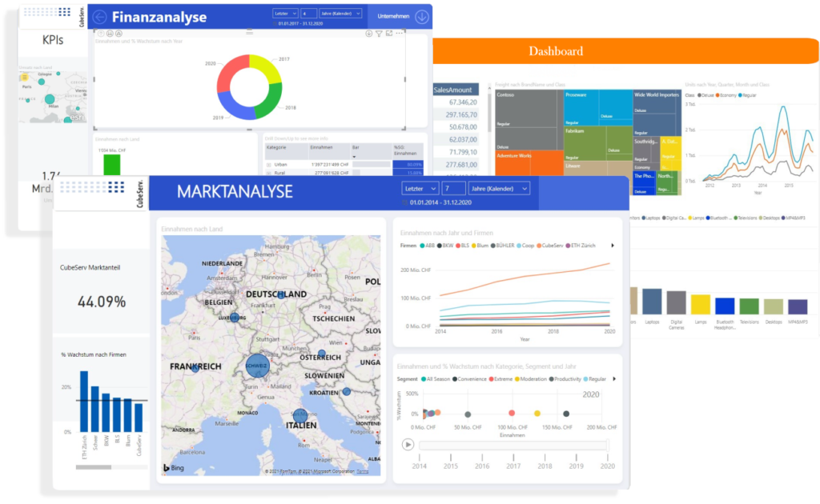Click the number field showing 7 in Marktanalyse
Image resolution: width=820 pixels, height=504 pixels.
click(453, 189)
